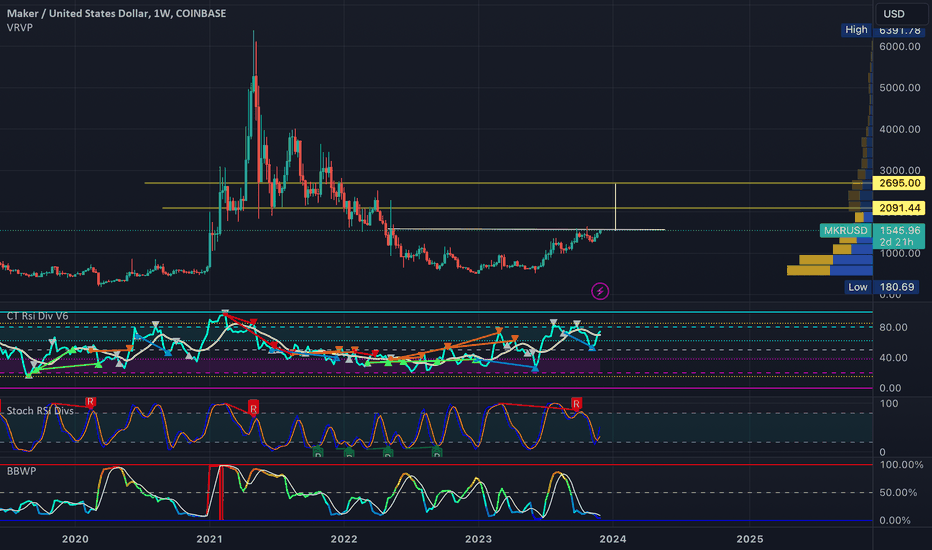Viewport: 932px width, 550px height.
Task: Select the Stoch RSI Divs indicator label
Action: 40,410
